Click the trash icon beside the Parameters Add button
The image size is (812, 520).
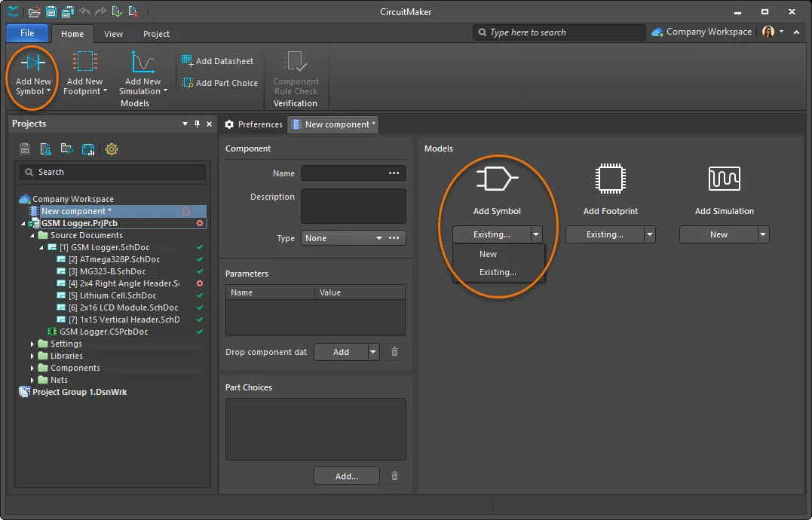(x=393, y=352)
